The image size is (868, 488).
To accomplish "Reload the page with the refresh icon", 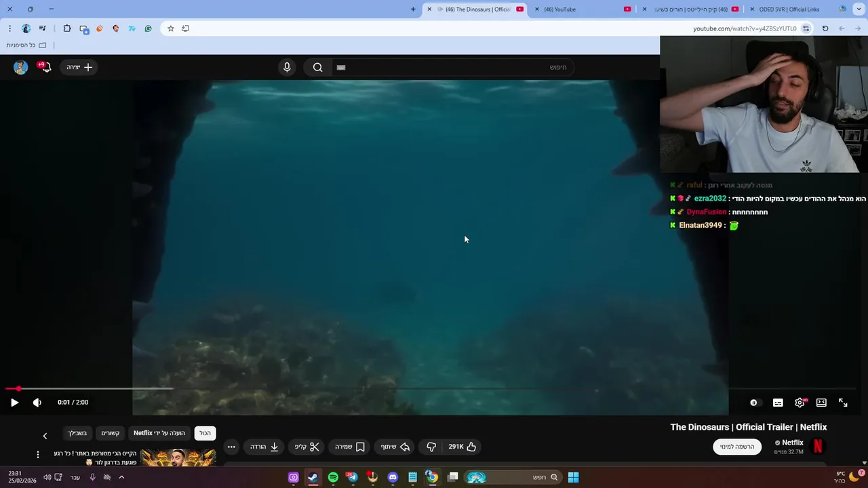I will pos(825,28).
